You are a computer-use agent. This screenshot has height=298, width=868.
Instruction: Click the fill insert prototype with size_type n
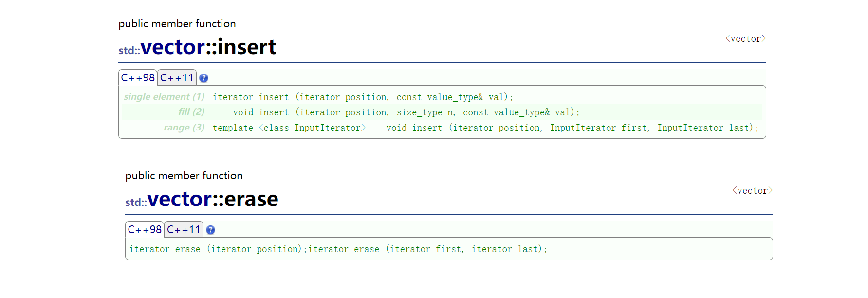click(x=406, y=112)
